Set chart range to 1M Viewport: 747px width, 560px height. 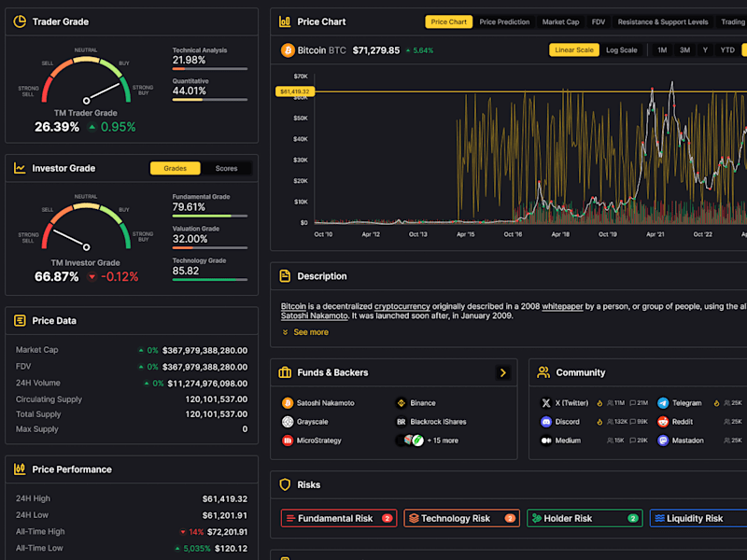coord(662,50)
